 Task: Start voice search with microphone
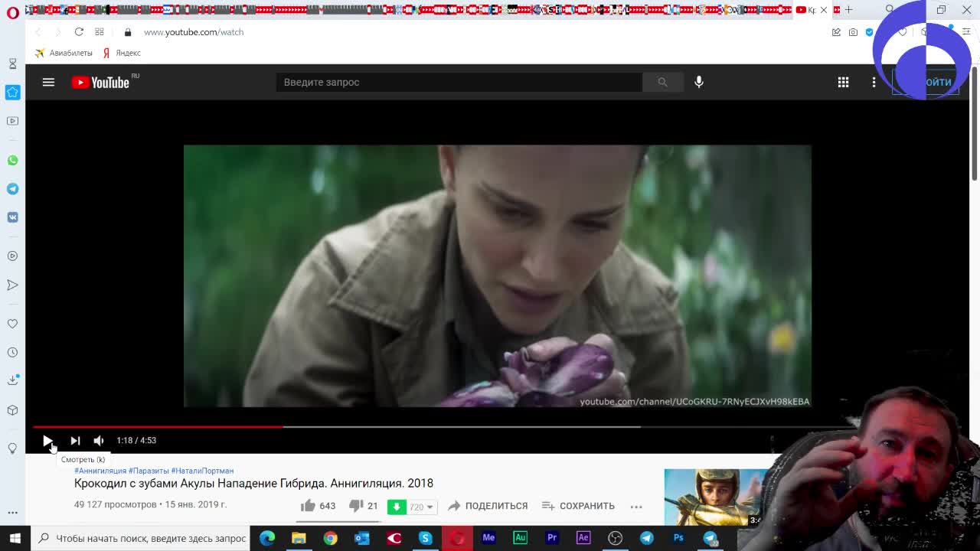click(x=699, y=82)
